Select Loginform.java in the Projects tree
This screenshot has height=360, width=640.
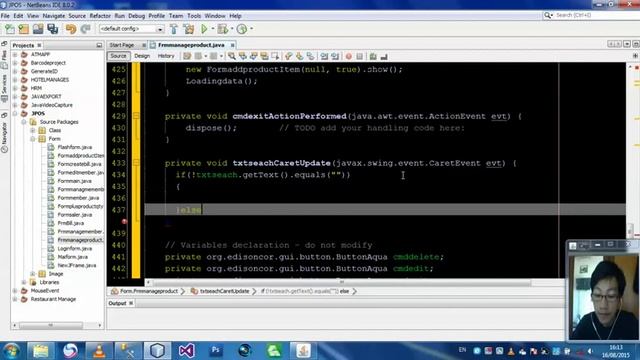tap(75, 249)
